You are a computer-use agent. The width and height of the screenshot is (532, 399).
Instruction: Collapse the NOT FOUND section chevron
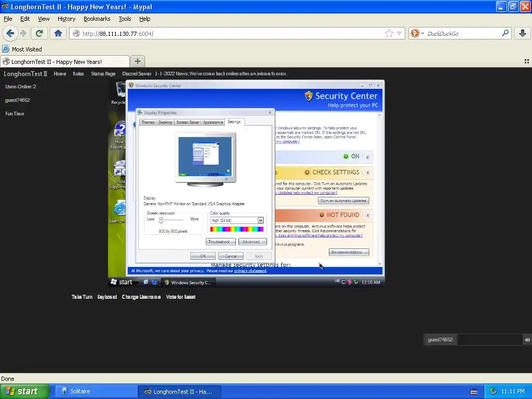pyautogui.click(x=367, y=215)
